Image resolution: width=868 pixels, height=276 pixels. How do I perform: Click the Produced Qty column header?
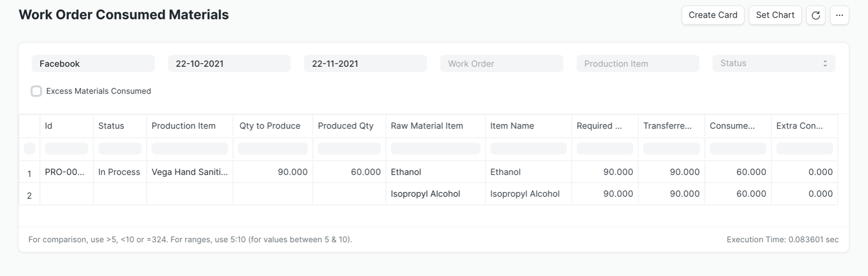click(x=345, y=126)
